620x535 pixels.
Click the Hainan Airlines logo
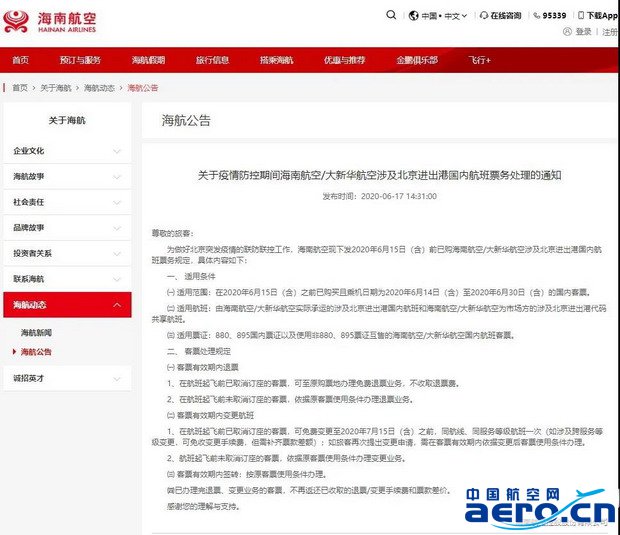click(49, 22)
